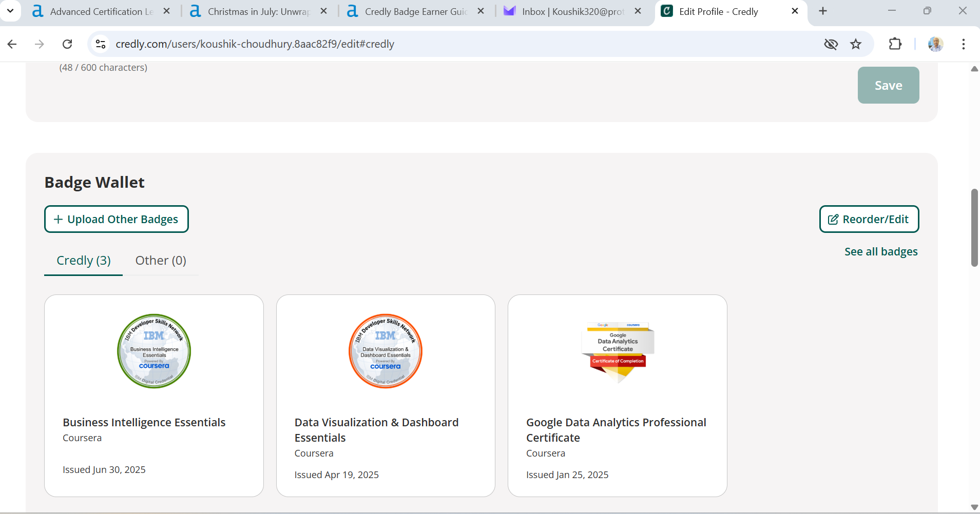Click the plus icon on Upload Other Badges

(x=59, y=219)
